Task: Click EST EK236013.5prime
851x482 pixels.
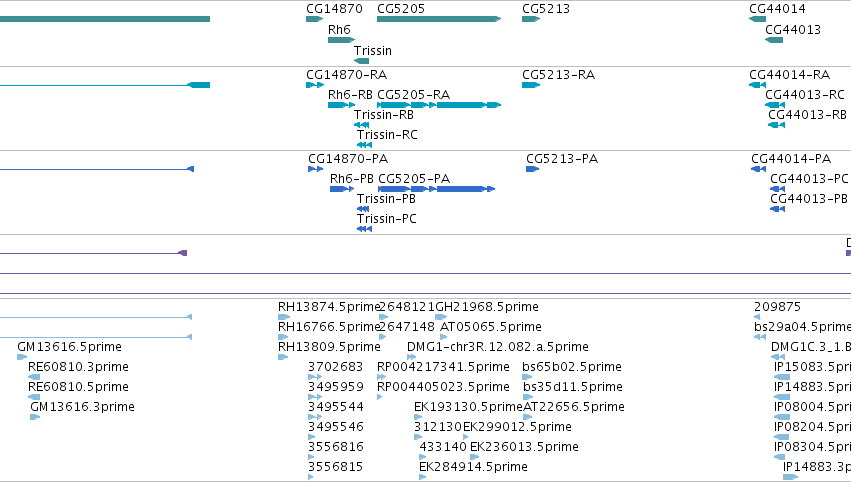Action: (524, 448)
